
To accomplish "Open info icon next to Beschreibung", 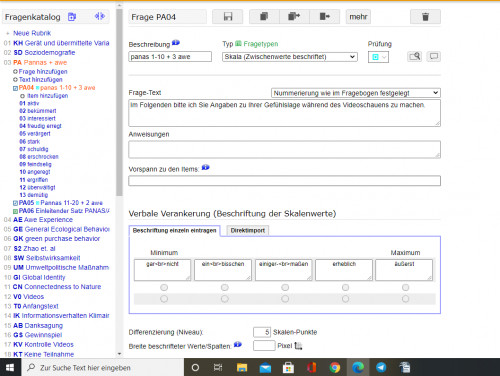I will (x=176, y=43).
